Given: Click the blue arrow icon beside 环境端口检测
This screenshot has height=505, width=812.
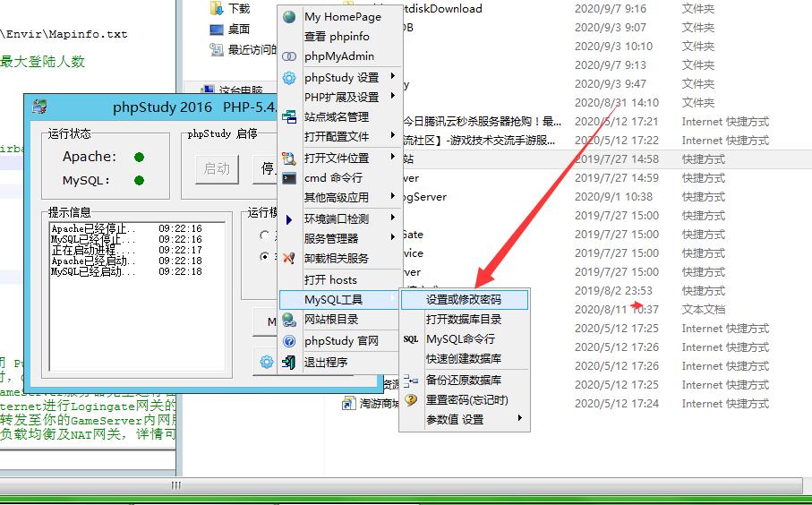Looking at the screenshot, I should click(289, 219).
